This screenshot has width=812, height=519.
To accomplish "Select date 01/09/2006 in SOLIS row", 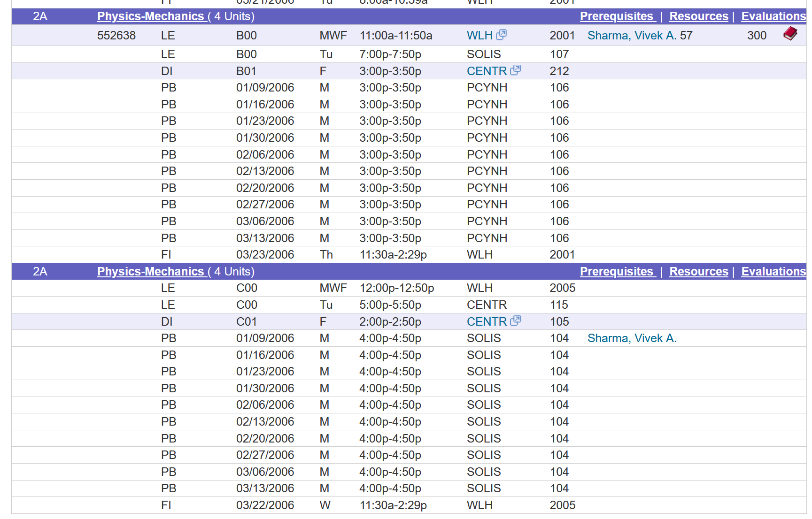I will (x=265, y=338).
